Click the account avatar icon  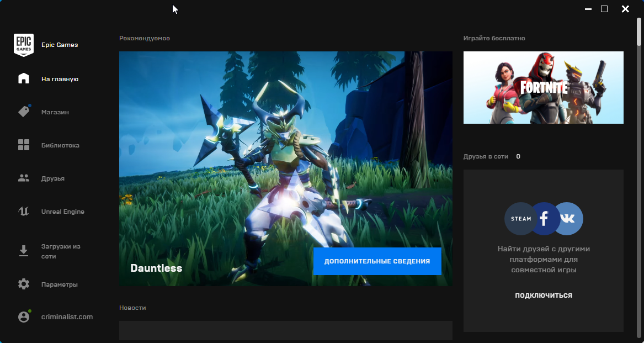[24, 316]
